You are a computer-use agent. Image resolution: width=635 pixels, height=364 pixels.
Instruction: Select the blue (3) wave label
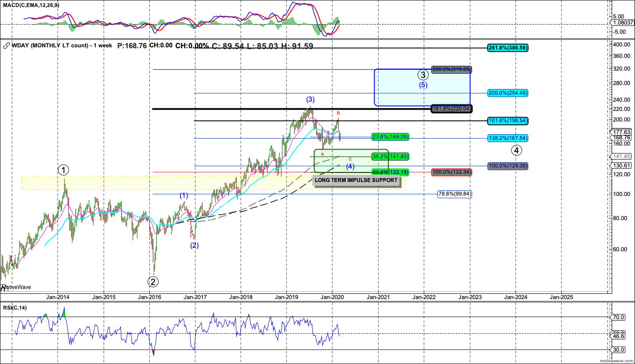pos(310,100)
